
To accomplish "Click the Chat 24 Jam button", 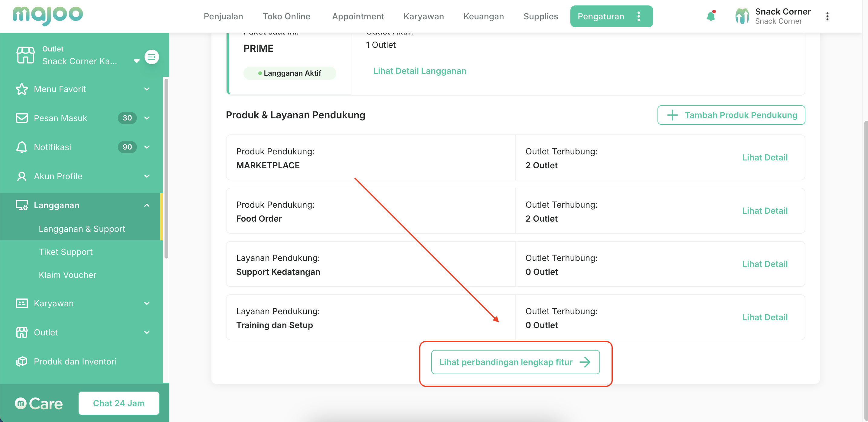I will [x=119, y=403].
